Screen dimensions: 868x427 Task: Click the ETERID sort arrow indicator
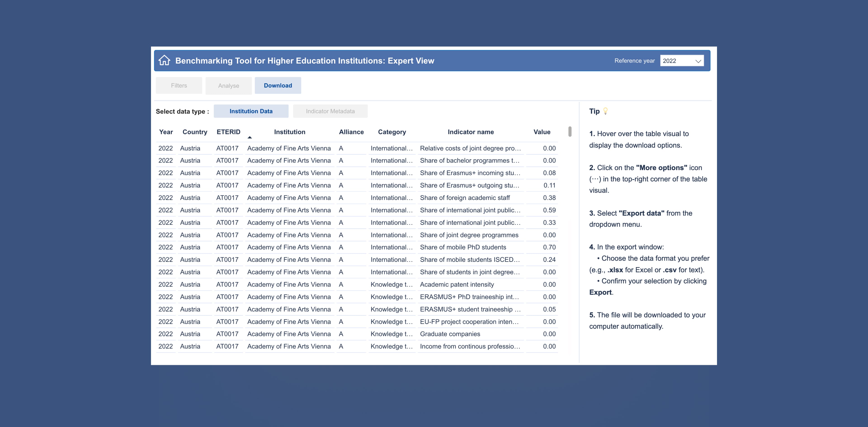[x=250, y=137]
